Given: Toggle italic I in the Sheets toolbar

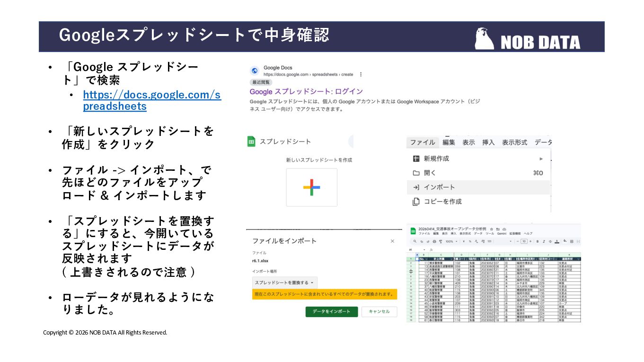Looking at the screenshot, I should (544, 241).
